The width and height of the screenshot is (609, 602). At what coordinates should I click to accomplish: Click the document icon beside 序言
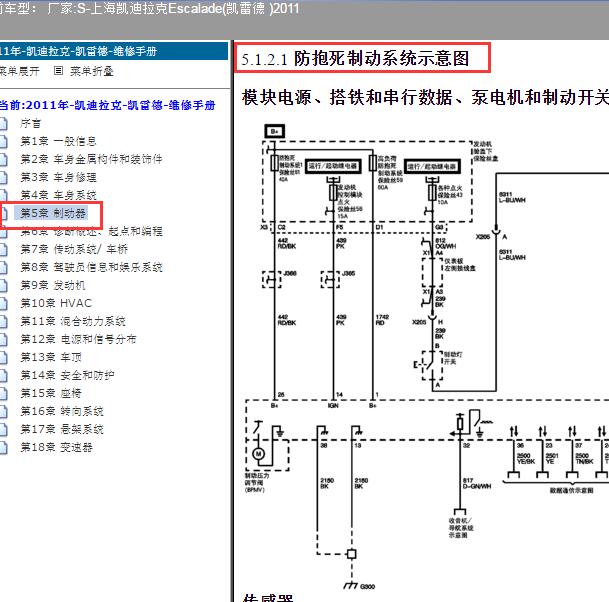3,124
